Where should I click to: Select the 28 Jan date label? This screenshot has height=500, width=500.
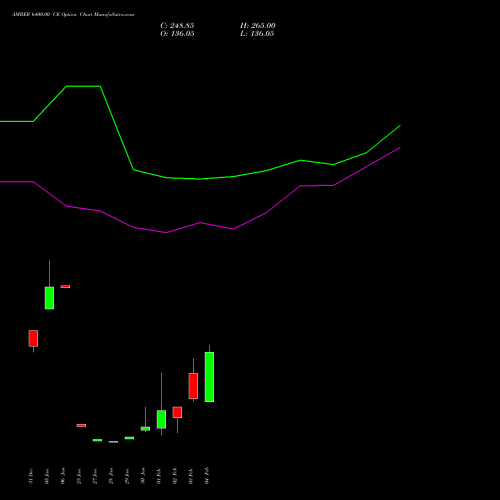pos(111,476)
